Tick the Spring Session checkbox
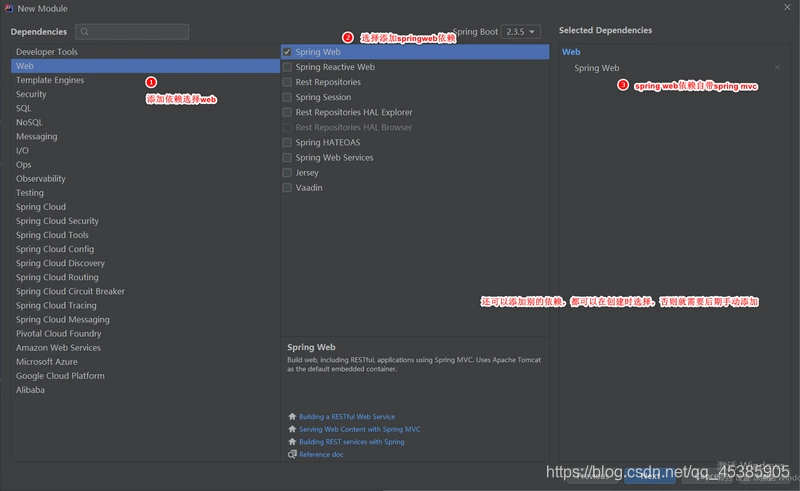Screen dimensions: 800x491 point(287,97)
